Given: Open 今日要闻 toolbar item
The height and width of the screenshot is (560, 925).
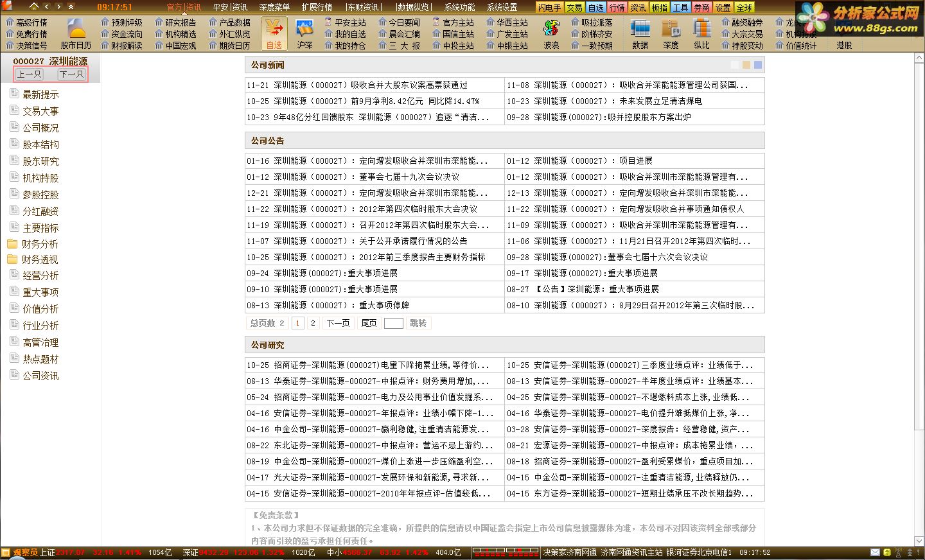Looking at the screenshot, I should click(x=399, y=22).
